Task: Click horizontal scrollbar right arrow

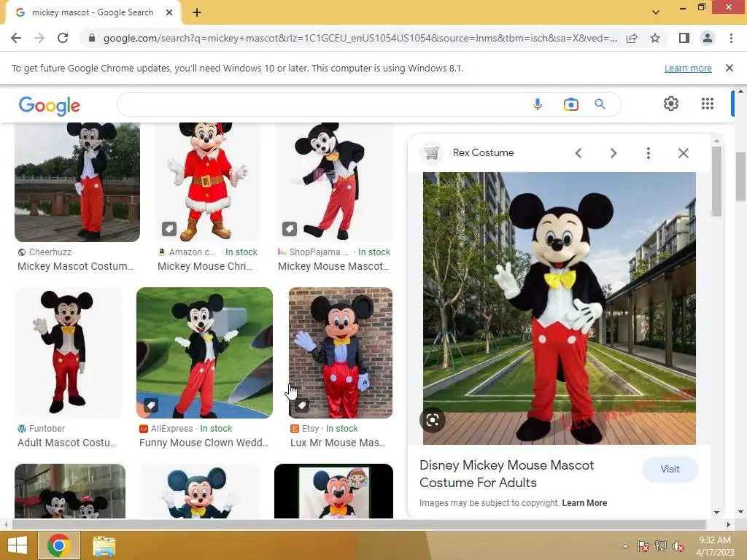Action: click(x=728, y=524)
